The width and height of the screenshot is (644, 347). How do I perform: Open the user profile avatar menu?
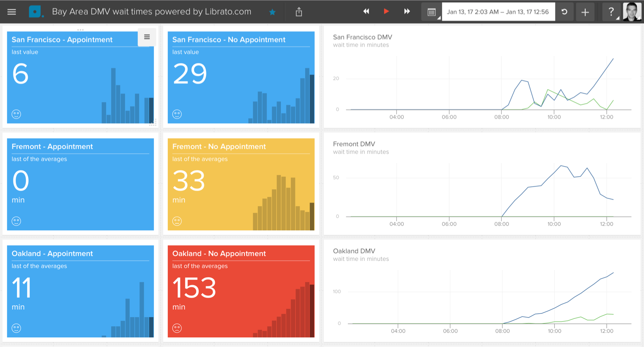632,12
